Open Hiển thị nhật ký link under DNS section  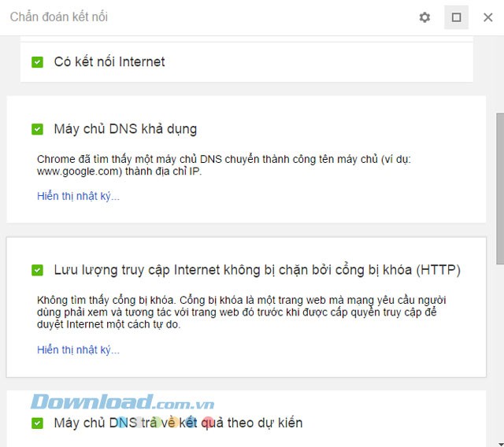[78, 196]
